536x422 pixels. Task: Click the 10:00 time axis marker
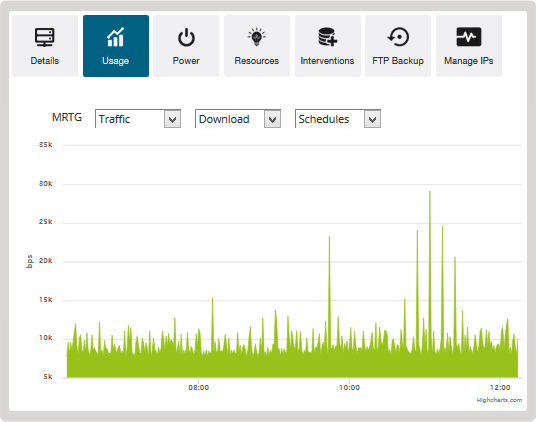[x=349, y=387]
